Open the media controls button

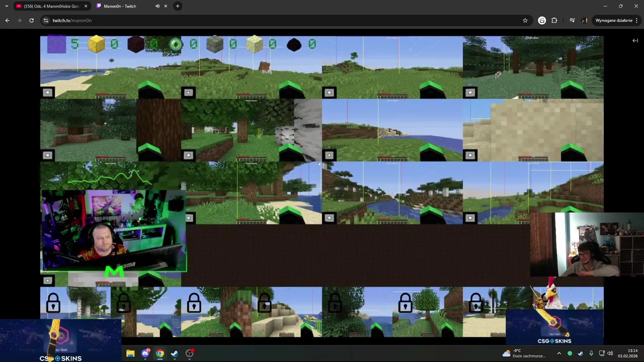coord(572,20)
